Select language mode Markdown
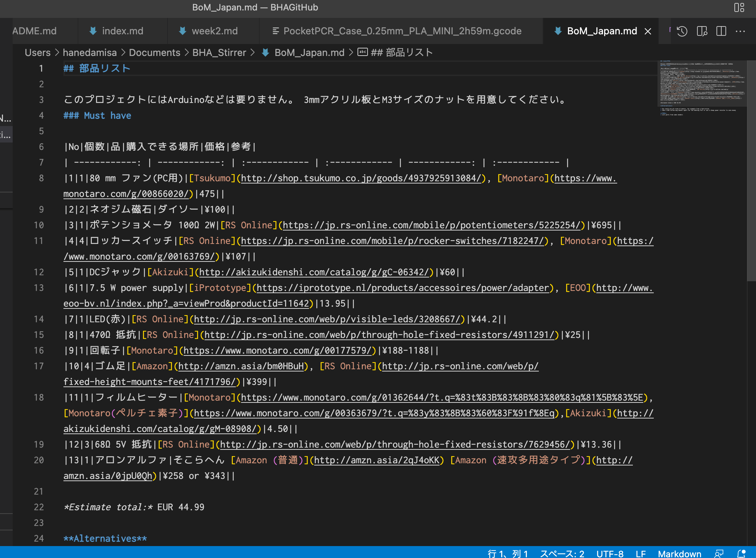This screenshot has height=558, width=756. click(680, 554)
